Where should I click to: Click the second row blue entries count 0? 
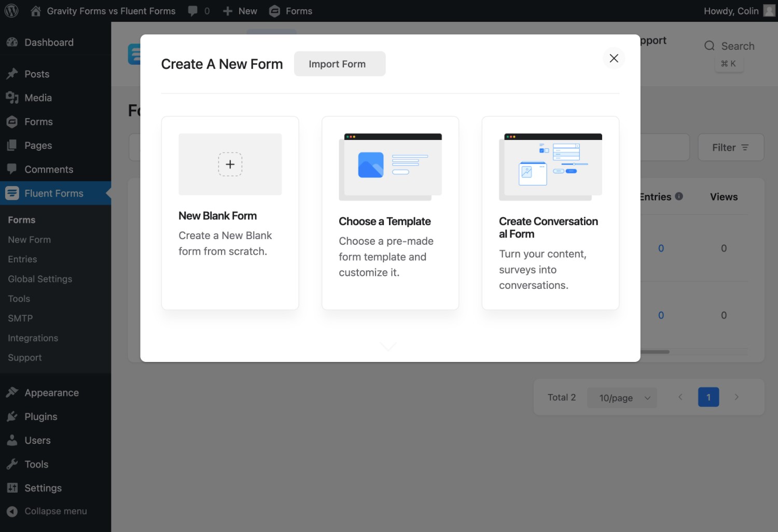661,315
